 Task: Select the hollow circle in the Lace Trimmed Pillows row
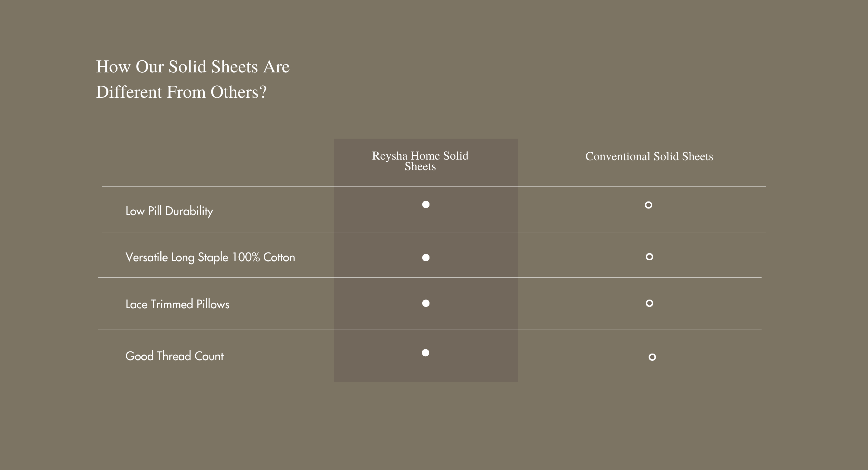click(x=649, y=303)
